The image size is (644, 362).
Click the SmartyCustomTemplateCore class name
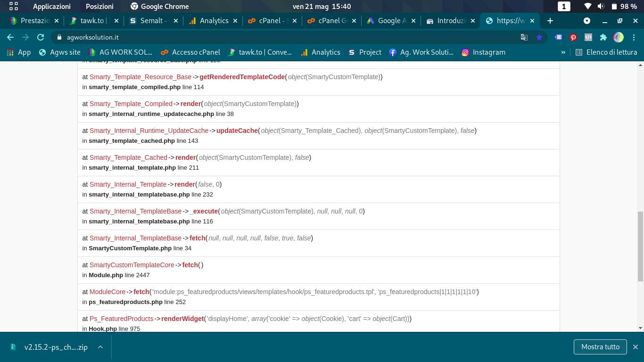pyautogui.click(x=132, y=265)
